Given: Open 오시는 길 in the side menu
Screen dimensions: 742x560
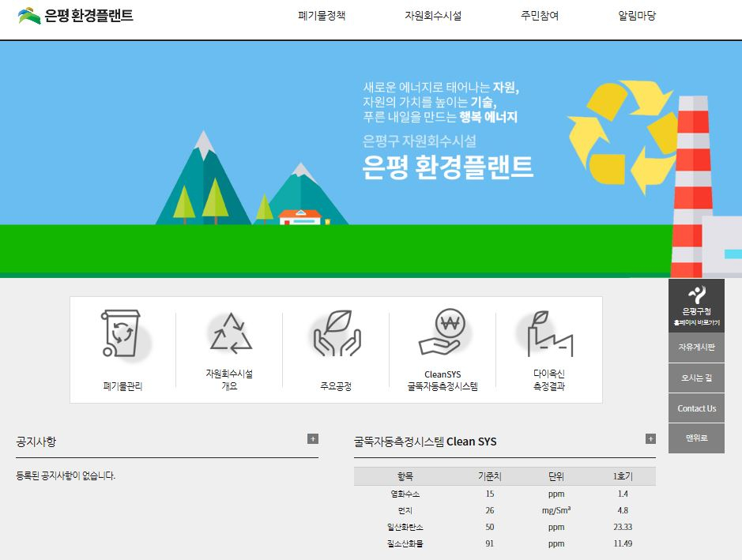Looking at the screenshot, I should [697, 378].
